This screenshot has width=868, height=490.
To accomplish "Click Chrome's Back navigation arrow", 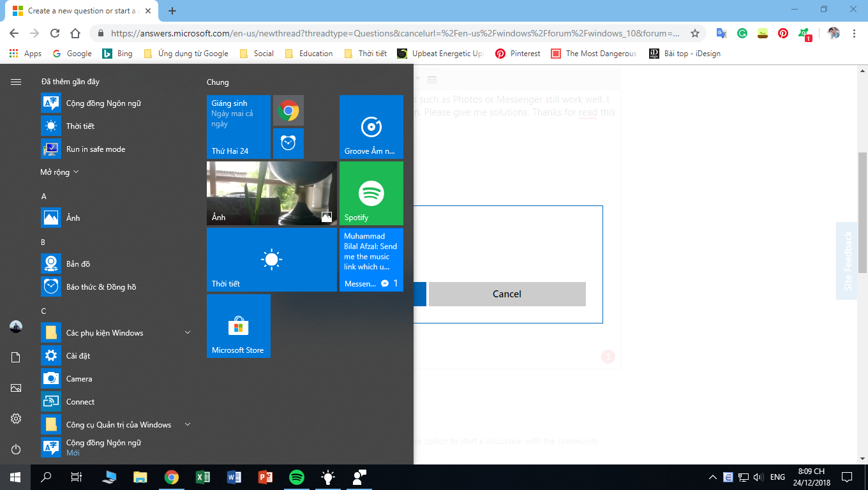I will pos(14,33).
